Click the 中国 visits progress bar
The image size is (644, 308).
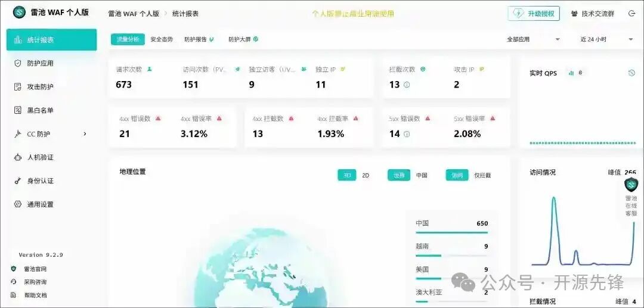point(451,232)
